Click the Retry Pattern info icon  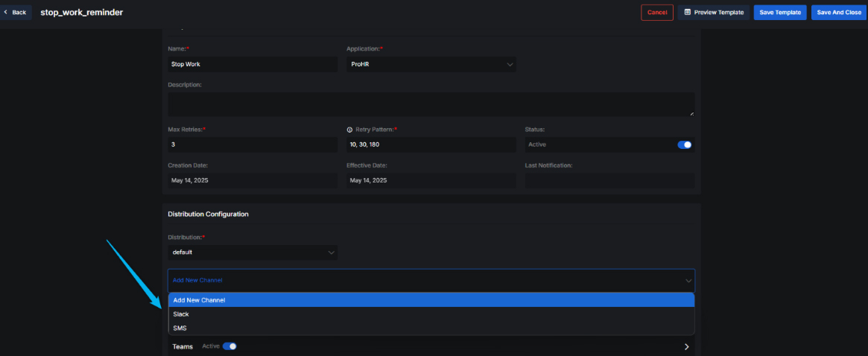(349, 130)
